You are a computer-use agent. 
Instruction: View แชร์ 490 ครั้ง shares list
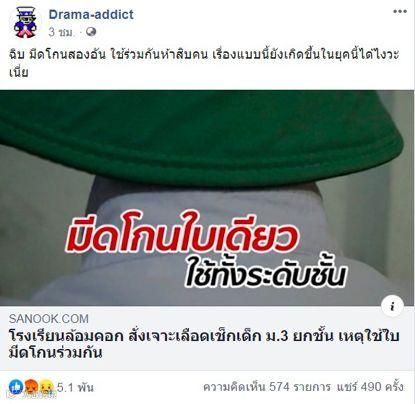point(370,387)
